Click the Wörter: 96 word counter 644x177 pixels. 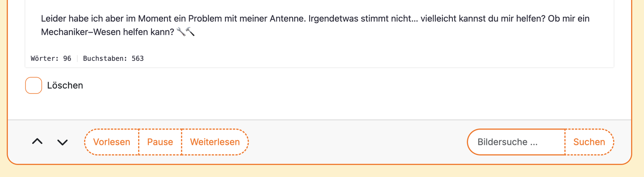[x=51, y=58]
